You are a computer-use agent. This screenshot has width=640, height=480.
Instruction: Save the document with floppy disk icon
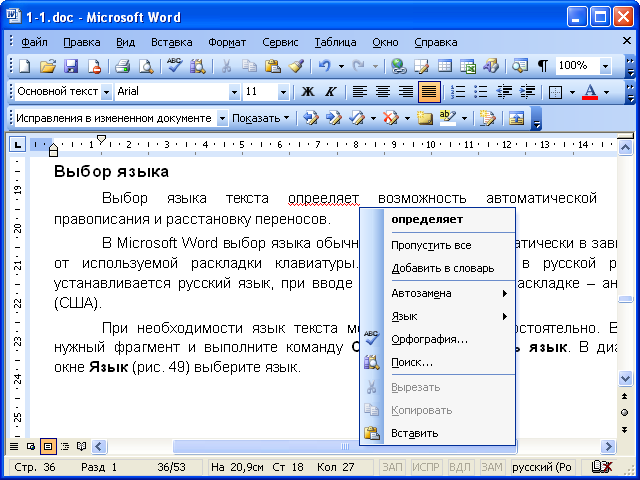point(71,66)
